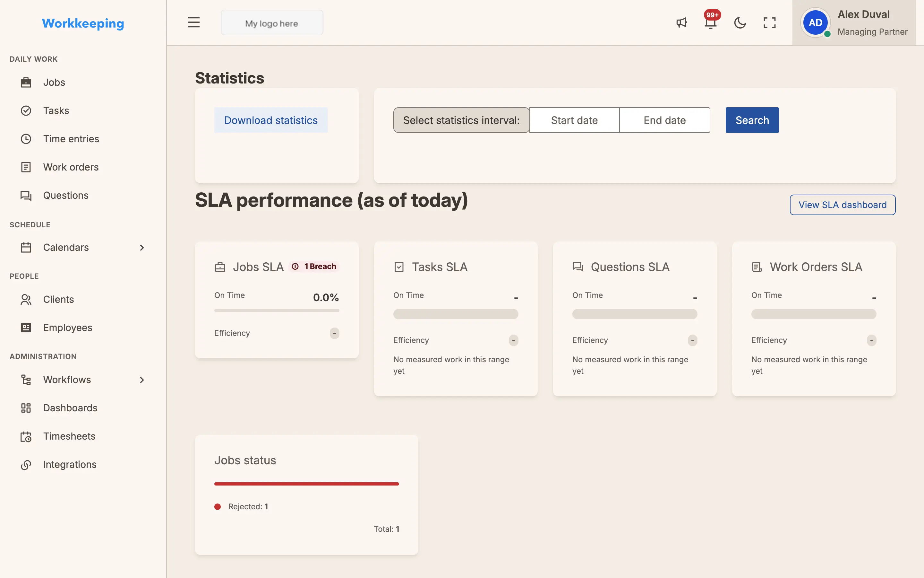Toggle dark mode moon icon
924x578 pixels.
tap(740, 22)
